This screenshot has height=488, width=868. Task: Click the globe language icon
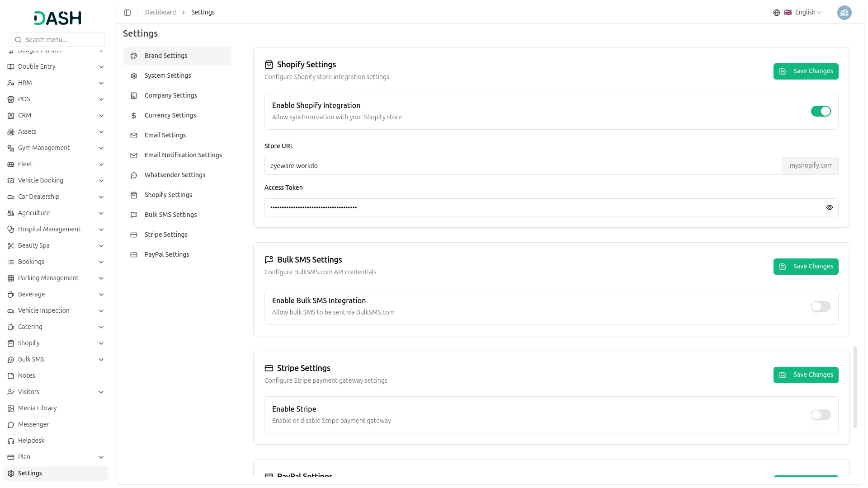coord(776,13)
